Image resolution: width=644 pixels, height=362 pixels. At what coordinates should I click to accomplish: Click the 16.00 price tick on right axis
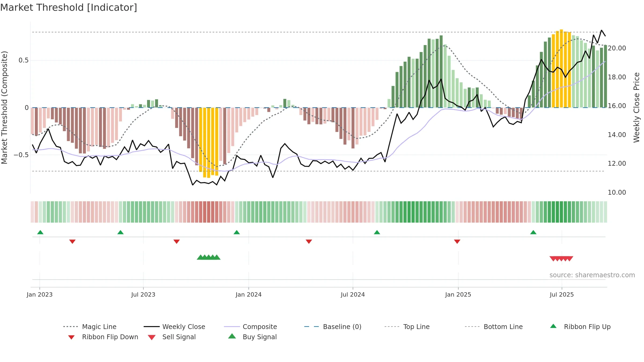pos(617,106)
